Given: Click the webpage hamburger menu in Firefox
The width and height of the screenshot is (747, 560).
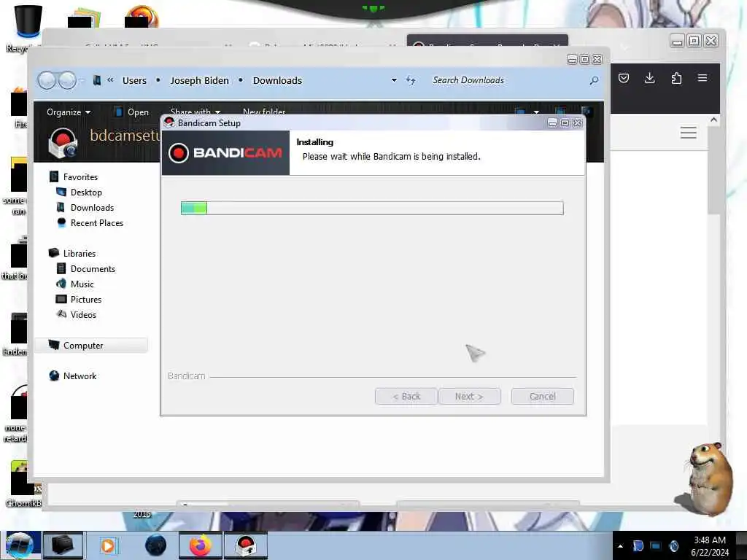Looking at the screenshot, I should 689,133.
